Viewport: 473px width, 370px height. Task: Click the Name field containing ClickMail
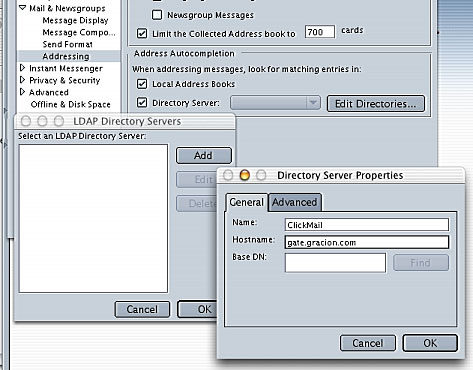click(x=367, y=225)
